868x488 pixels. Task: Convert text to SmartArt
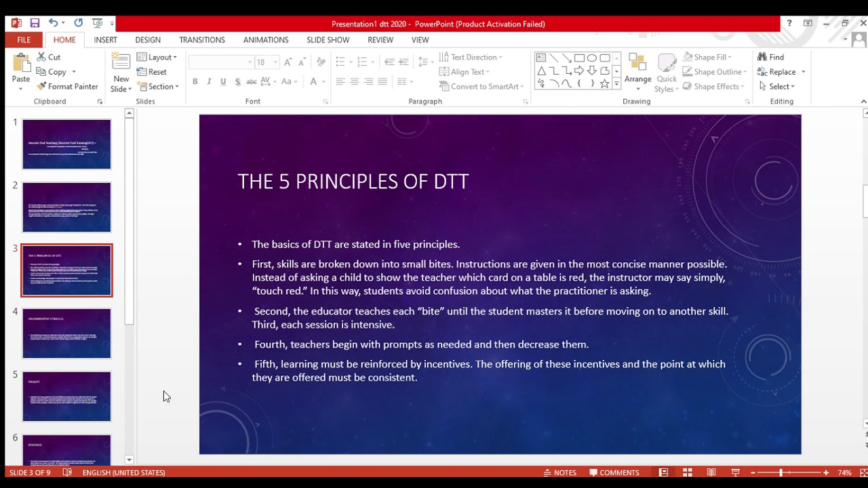pyautogui.click(x=481, y=86)
